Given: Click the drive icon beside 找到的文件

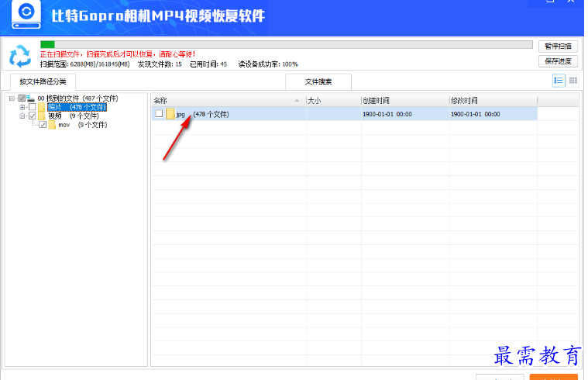Looking at the screenshot, I should point(31,98).
